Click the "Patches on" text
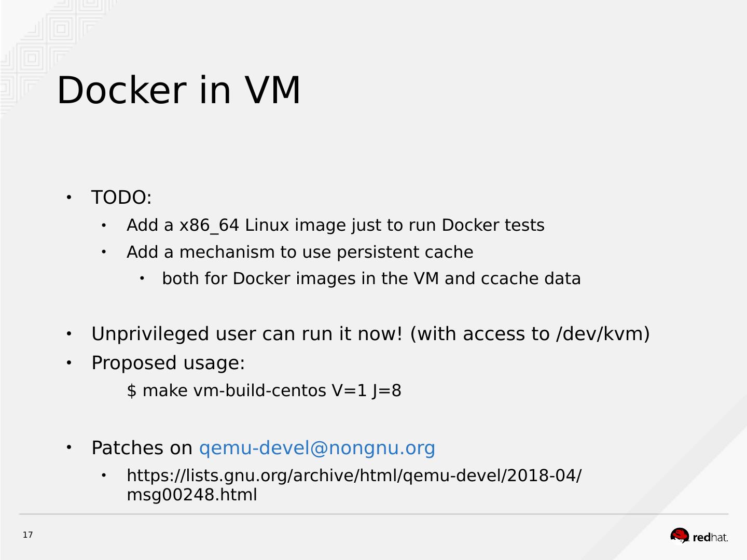 [x=142, y=447]
